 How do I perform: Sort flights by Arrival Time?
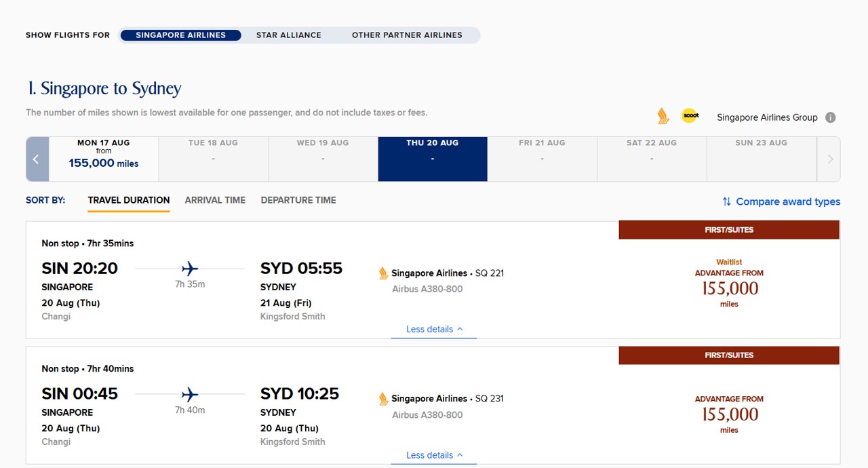pos(215,200)
